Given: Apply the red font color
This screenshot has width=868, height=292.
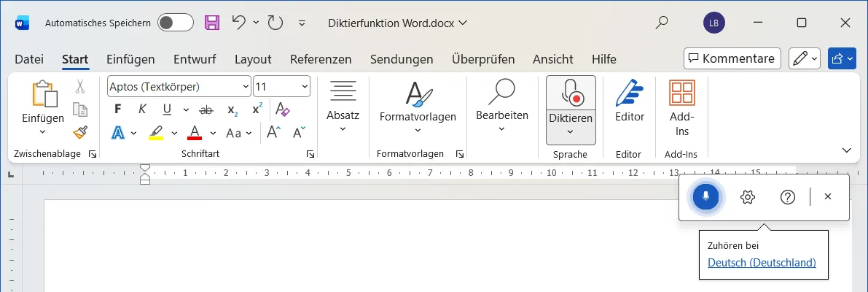Looking at the screenshot, I should click(195, 132).
